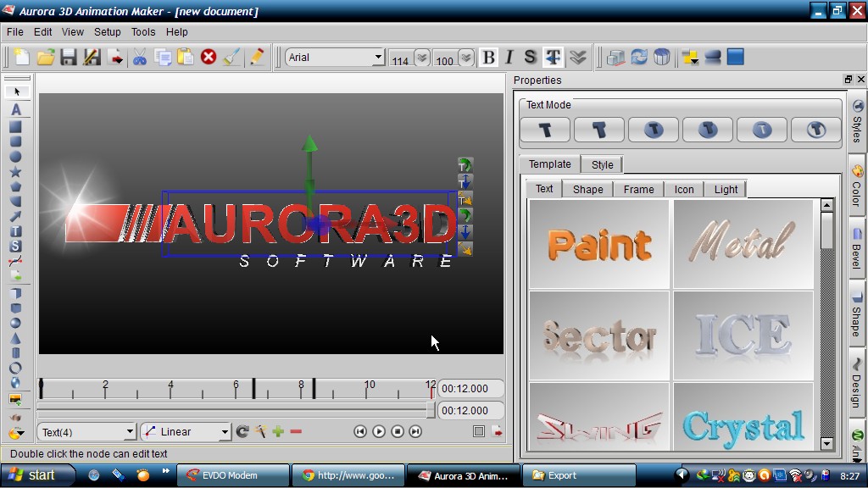The width and height of the screenshot is (868, 488).
Task: Toggle bold text formatting
Action: [x=488, y=57]
